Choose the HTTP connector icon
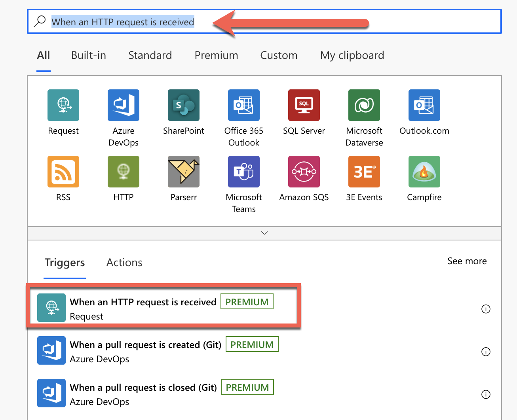 [x=124, y=172]
